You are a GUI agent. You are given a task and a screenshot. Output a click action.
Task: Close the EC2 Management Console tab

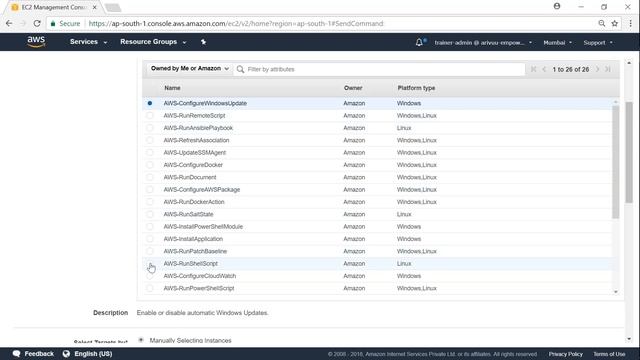point(94,7)
